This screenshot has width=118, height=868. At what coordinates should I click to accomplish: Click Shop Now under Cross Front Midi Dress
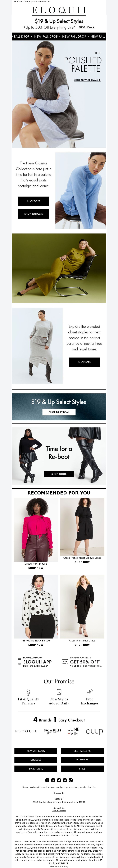coord(82,645)
